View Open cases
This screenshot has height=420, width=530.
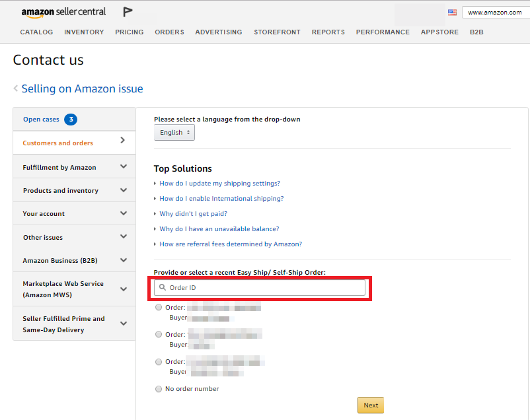pos(41,120)
